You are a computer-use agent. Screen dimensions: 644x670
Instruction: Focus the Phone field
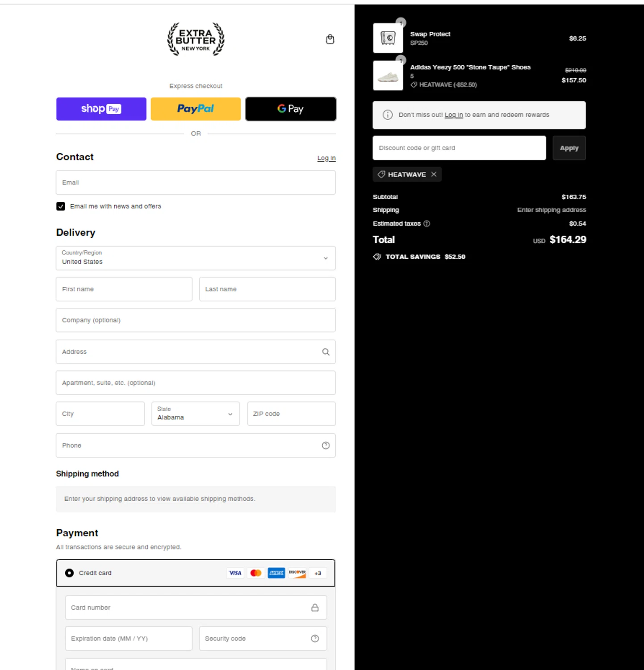click(196, 445)
